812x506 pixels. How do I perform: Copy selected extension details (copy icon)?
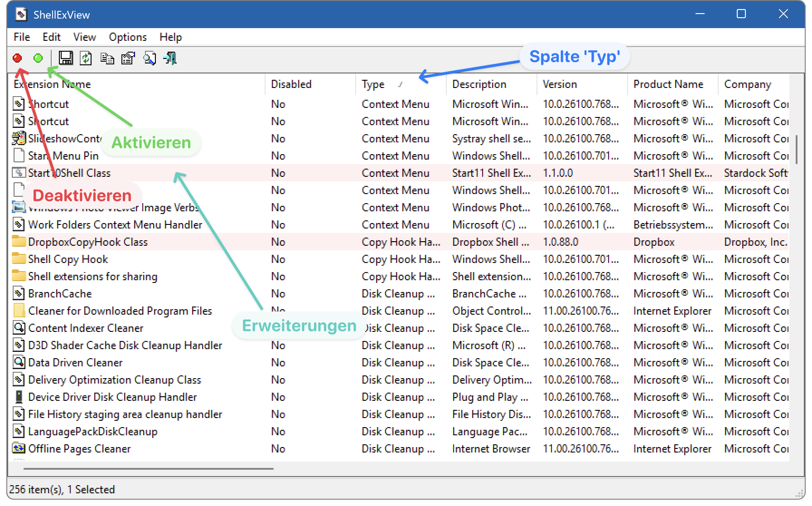[107, 58]
